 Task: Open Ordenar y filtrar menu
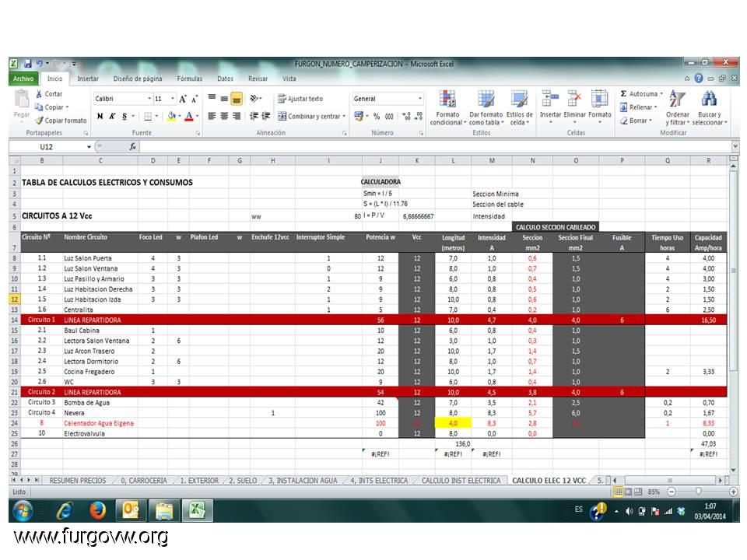coord(678,108)
